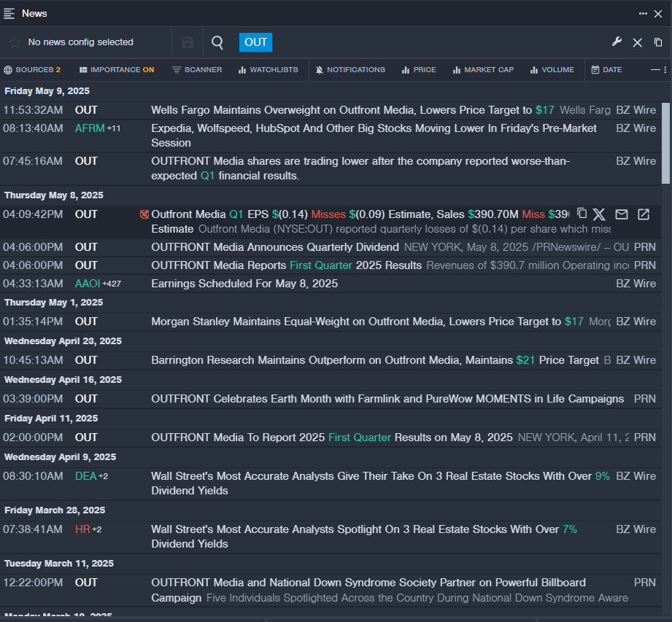Image resolution: width=672 pixels, height=622 pixels.
Task: Open the 'Over 9% Dividend Yields' headline
Action: click(x=381, y=483)
